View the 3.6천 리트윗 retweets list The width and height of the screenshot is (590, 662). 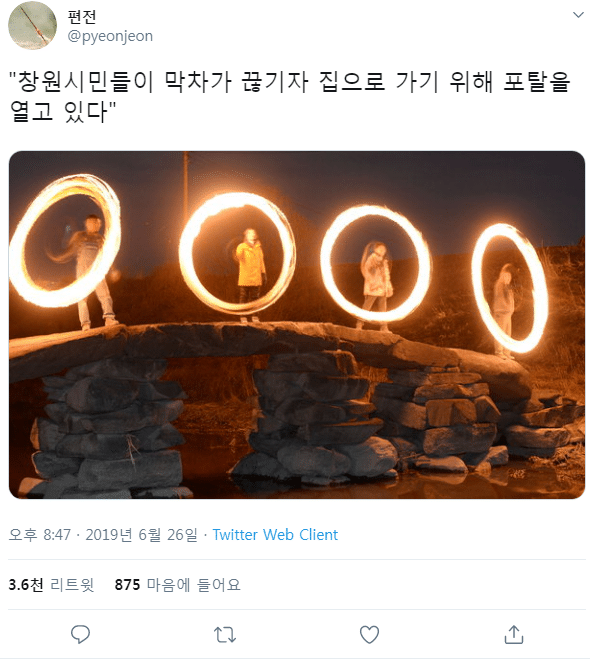(51, 586)
